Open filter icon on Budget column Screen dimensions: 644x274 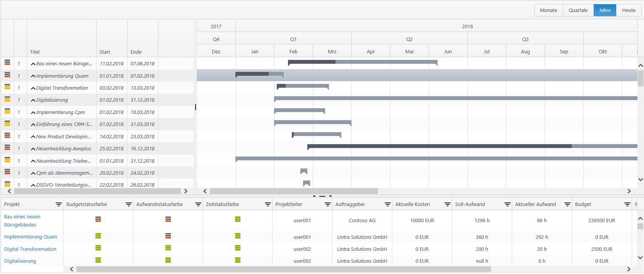(x=627, y=204)
